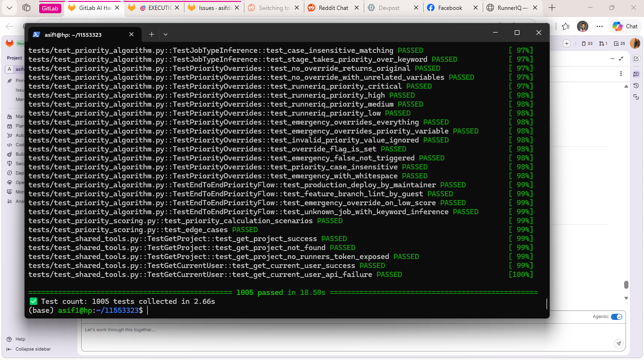Viewport: 644px width, 360px height.
Task: Click the Help question mark icon
Action: click(x=9, y=339)
